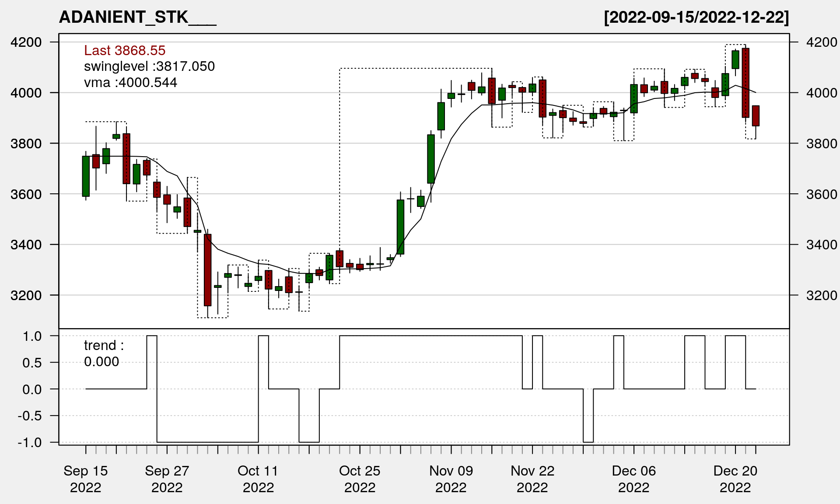Click the Sep 15 2022 axis label
840x504 pixels.
[x=86, y=479]
